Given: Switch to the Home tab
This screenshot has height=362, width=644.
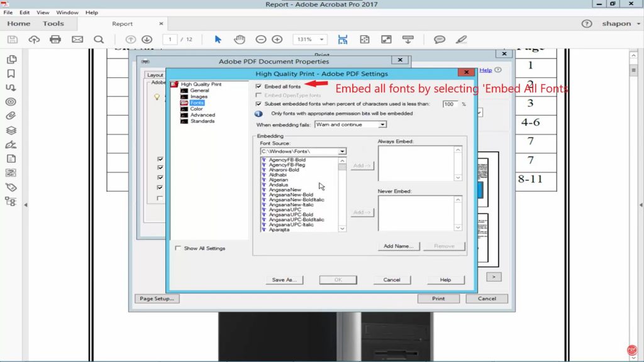Looking at the screenshot, I should click(x=18, y=24).
